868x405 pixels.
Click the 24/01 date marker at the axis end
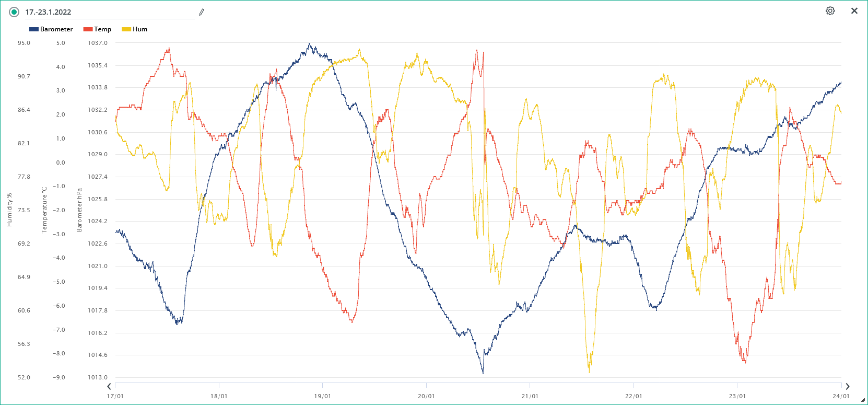click(840, 396)
